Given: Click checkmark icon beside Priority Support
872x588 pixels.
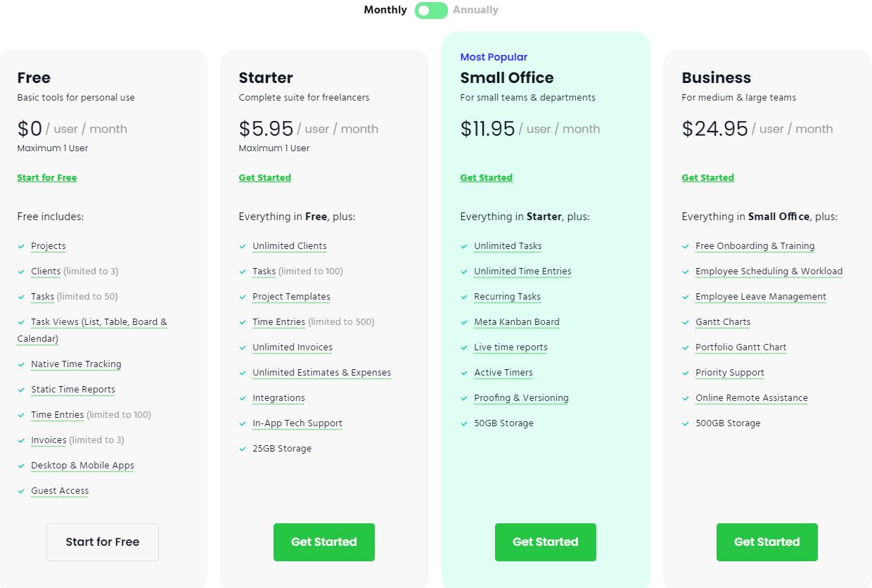Looking at the screenshot, I should point(686,373).
